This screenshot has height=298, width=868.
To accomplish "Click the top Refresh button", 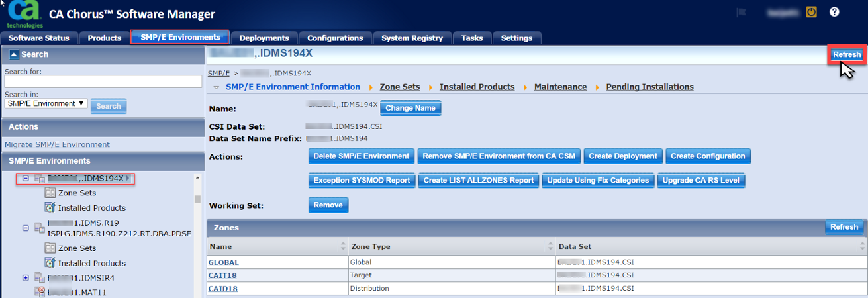I will click(847, 55).
